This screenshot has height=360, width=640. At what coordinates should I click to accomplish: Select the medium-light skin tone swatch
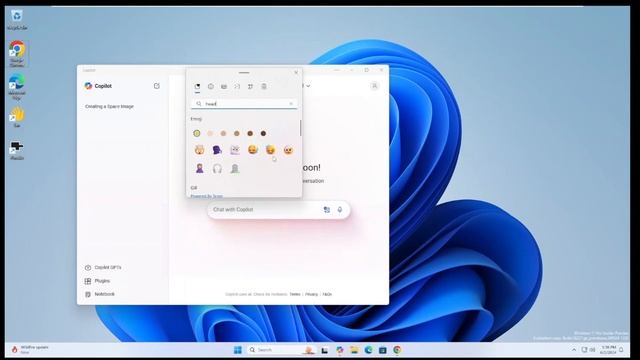(223, 133)
